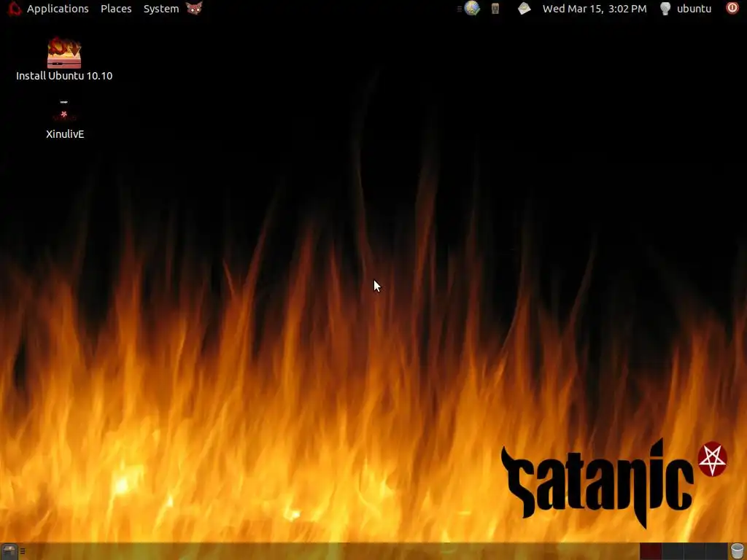Open the Applications menu
Image resolution: width=747 pixels, height=560 pixels.
point(58,9)
